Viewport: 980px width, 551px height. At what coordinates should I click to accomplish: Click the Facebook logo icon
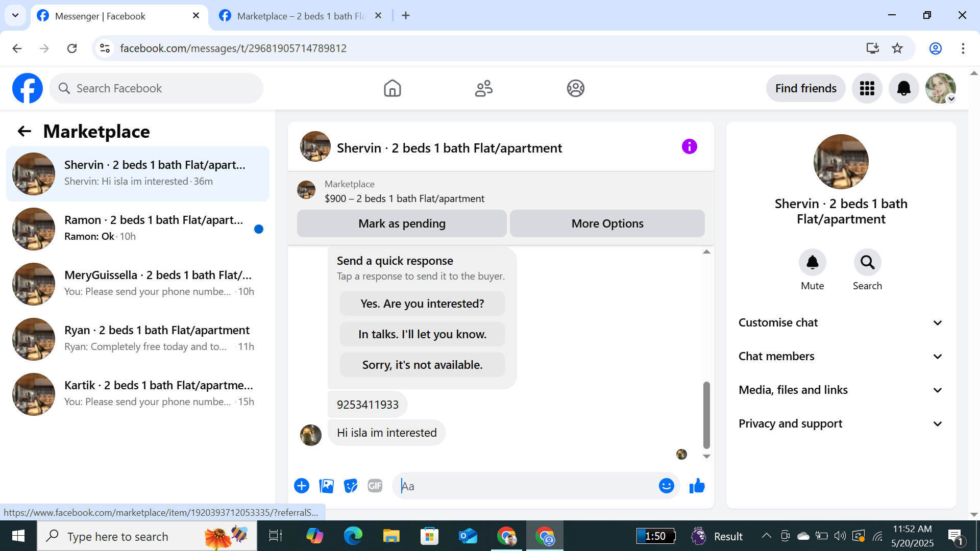point(28,88)
